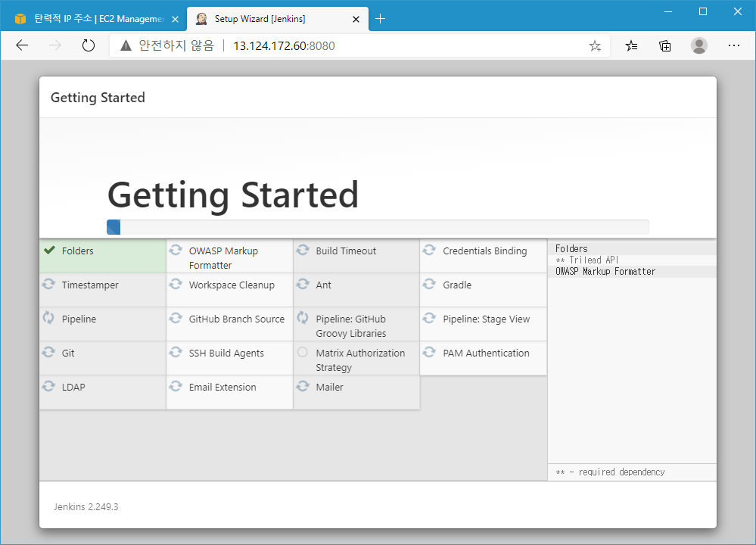756x545 pixels.
Task: Click the spinning icon next to Pipeline: GitHub Groovy Libraries
Action: tap(303, 318)
